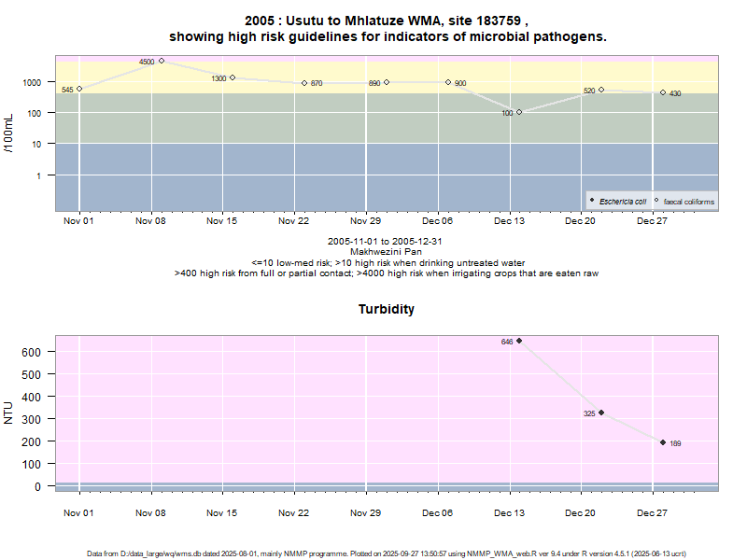Click the 646 turbidity data point
The height and width of the screenshot is (560, 747).
coord(519,341)
